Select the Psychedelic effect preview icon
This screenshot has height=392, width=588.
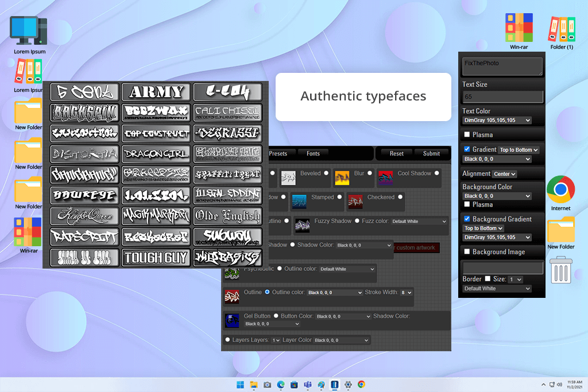pos(232,274)
